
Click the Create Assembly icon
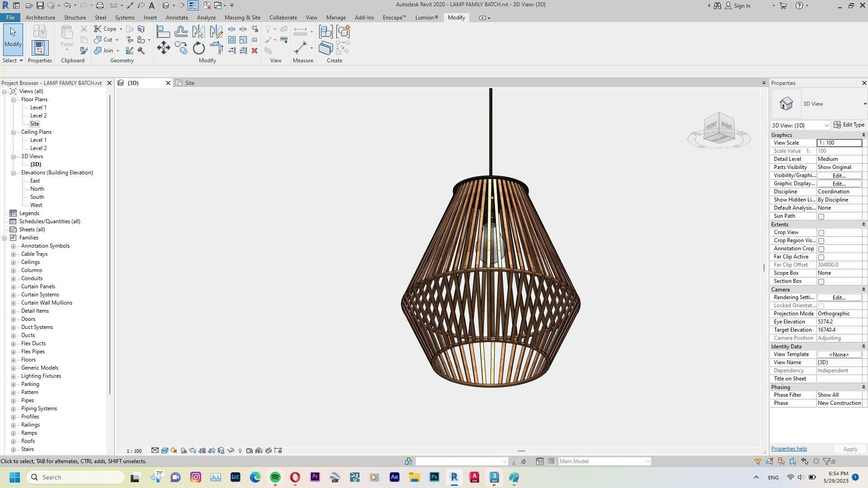click(325, 32)
